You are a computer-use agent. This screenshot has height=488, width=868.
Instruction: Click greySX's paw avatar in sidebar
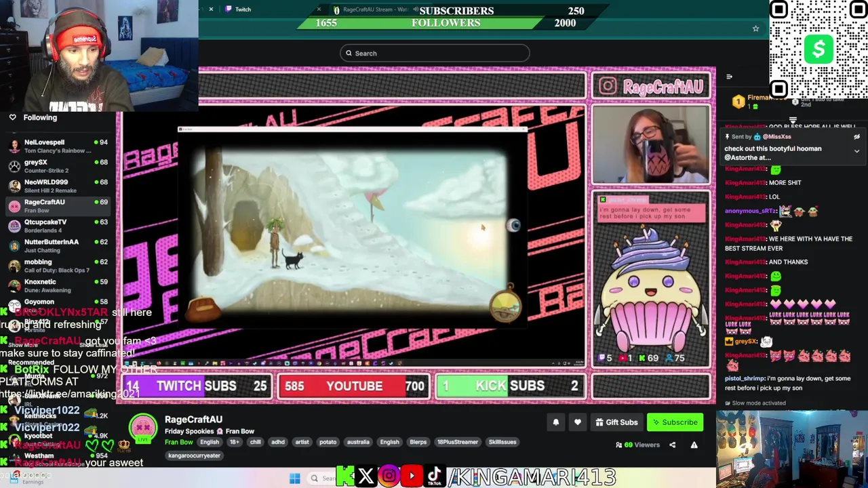pyautogui.click(x=14, y=166)
